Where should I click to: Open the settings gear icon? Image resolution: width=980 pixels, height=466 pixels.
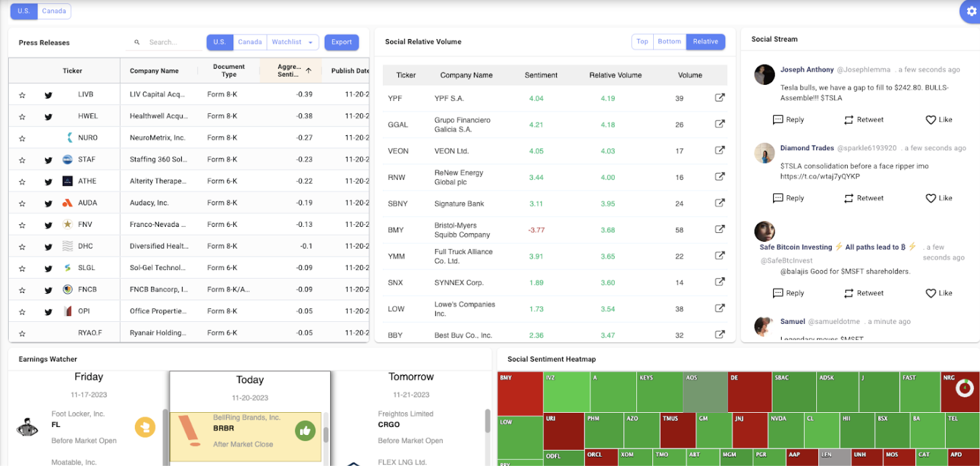click(x=971, y=11)
